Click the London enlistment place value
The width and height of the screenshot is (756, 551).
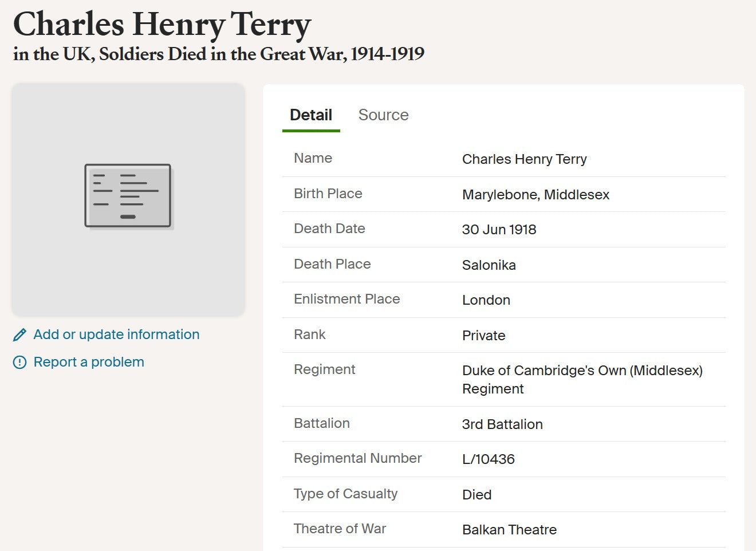[x=486, y=300]
